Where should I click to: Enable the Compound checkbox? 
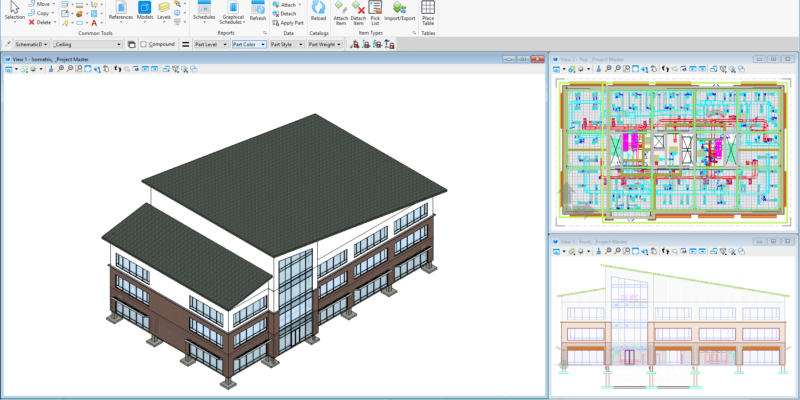click(144, 44)
